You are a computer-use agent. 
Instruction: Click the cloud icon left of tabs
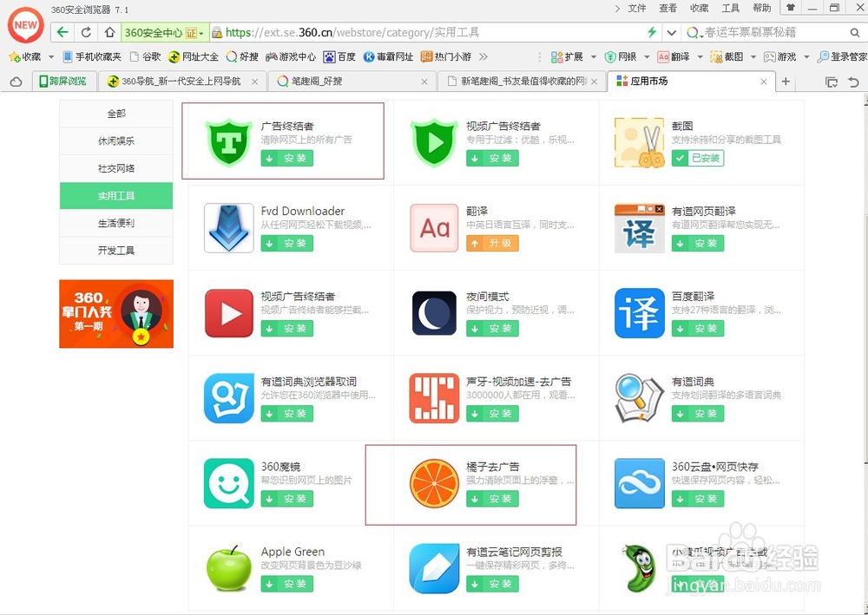pyautogui.click(x=16, y=82)
